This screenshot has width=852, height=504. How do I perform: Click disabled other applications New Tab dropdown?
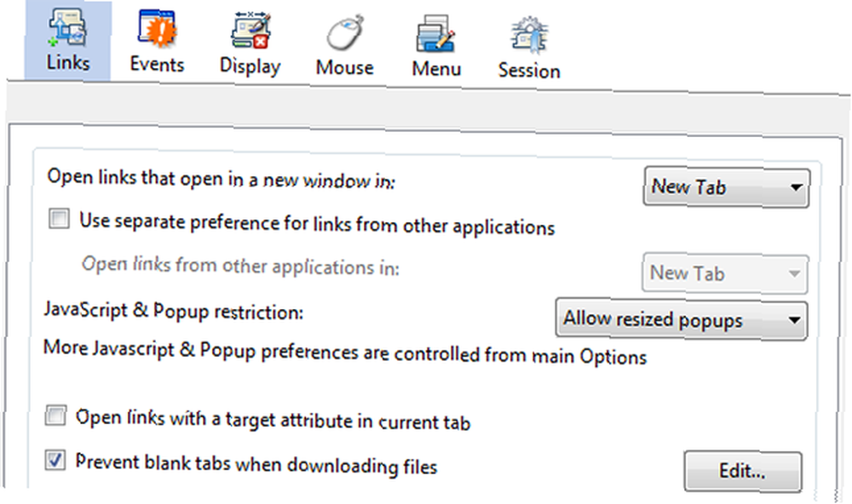pyautogui.click(x=725, y=273)
